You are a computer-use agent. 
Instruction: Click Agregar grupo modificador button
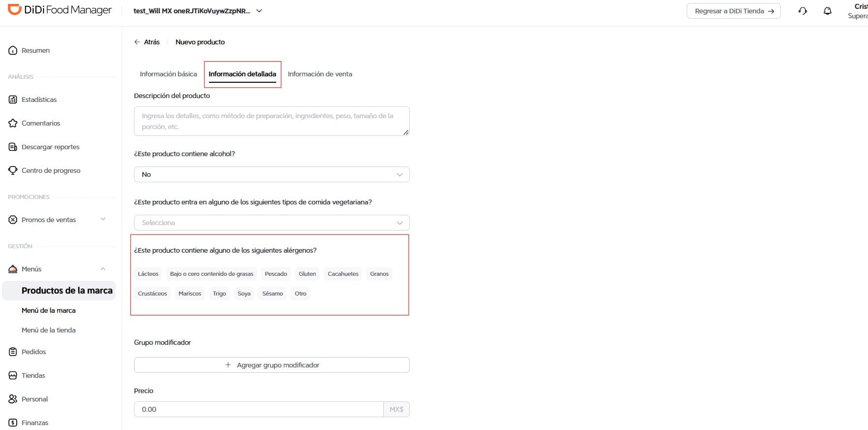point(271,365)
